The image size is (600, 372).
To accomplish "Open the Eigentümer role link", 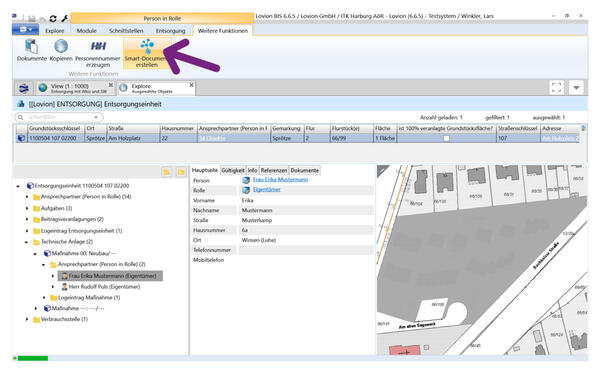I will click(x=267, y=189).
